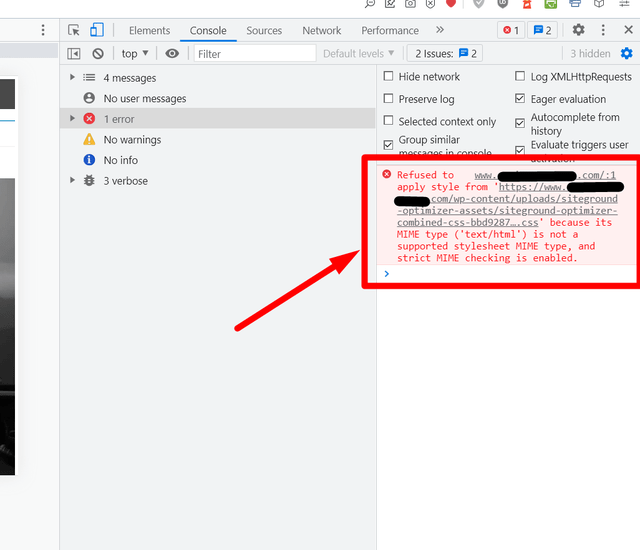Expand the 4 messages group
Viewport: 640px width, 550px height.
click(x=72, y=77)
